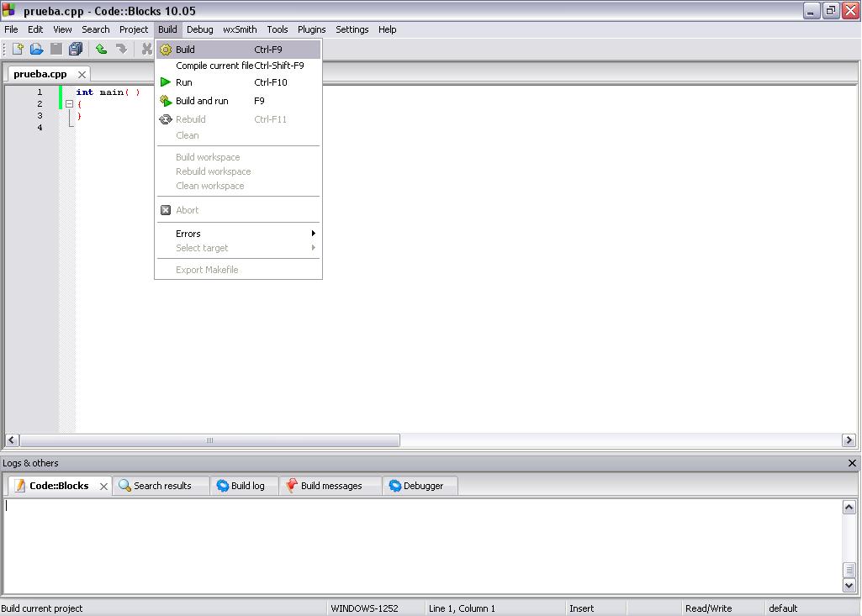Choose Build with the gear icon in the dropdown

238,50
